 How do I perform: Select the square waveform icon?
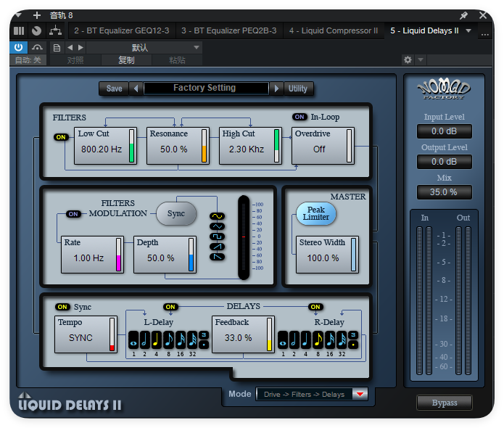[x=218, y=236]
